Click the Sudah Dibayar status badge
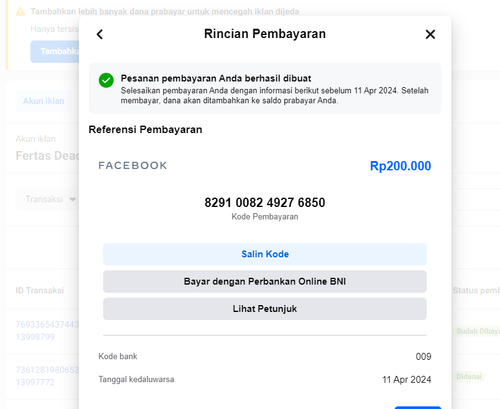The image size is (500, 409). [x=477, y=331]
